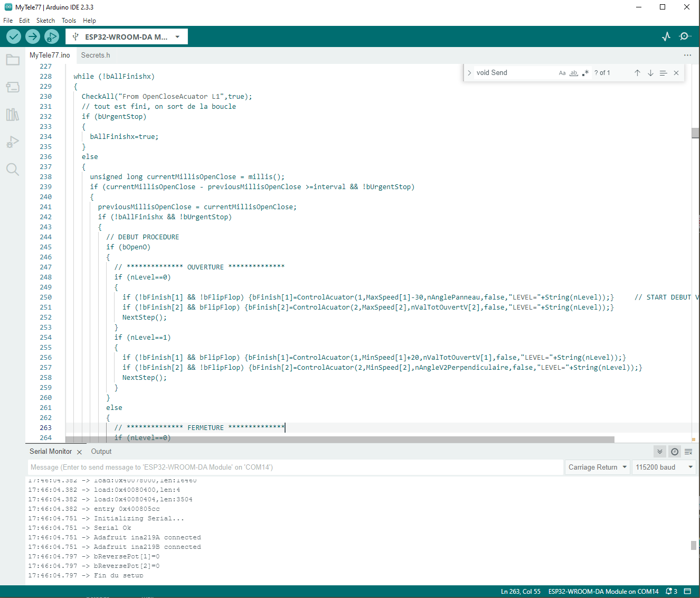
Task: Click the '// DEBUT PROCEDURE' comment line
Action: (x=143, y=237)
